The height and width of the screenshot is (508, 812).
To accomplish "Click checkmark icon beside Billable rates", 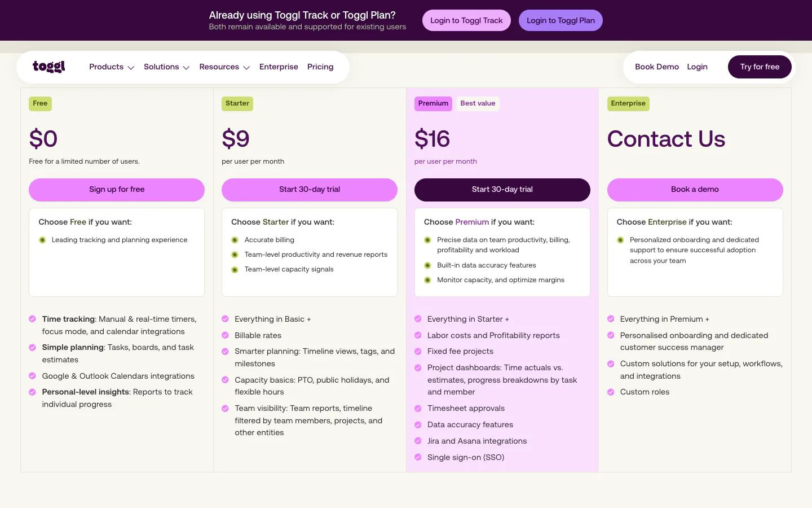I will click(x=225, y=335).
